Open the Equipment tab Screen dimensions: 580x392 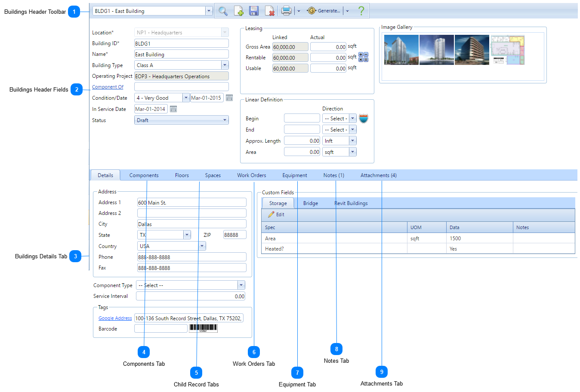tap(295, 175)
